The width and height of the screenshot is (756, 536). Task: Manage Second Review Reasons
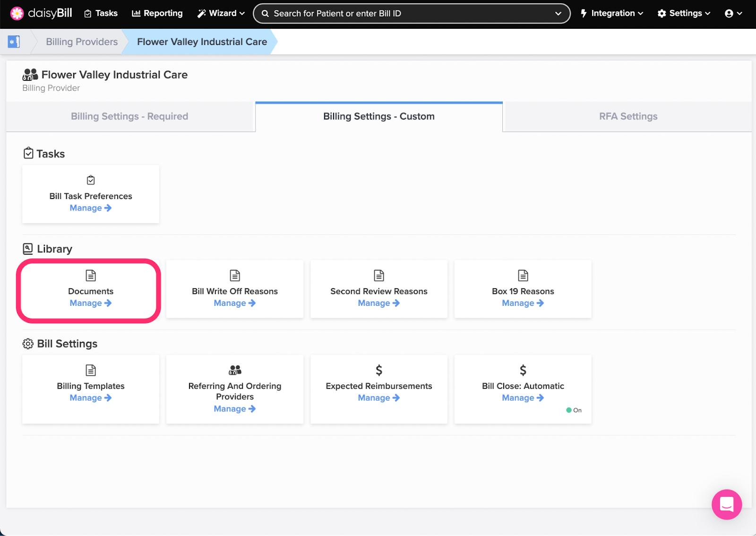379,303
